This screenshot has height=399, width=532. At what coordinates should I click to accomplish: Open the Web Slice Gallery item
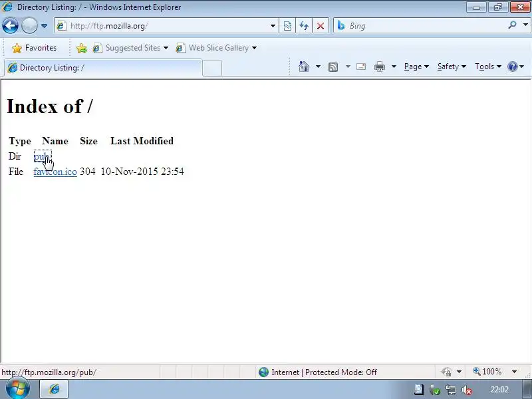click(x=216, y=48)
